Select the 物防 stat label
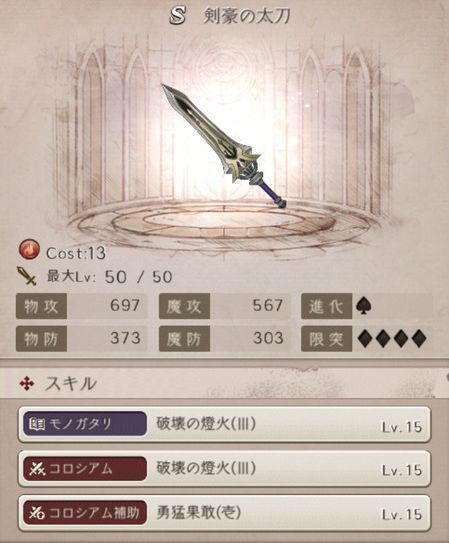This screenshot has height=543, width=449. [41, 339]
